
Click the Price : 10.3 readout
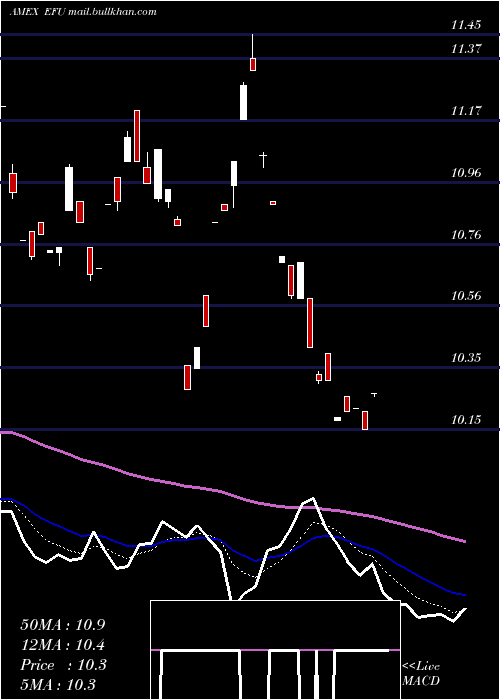64,665
